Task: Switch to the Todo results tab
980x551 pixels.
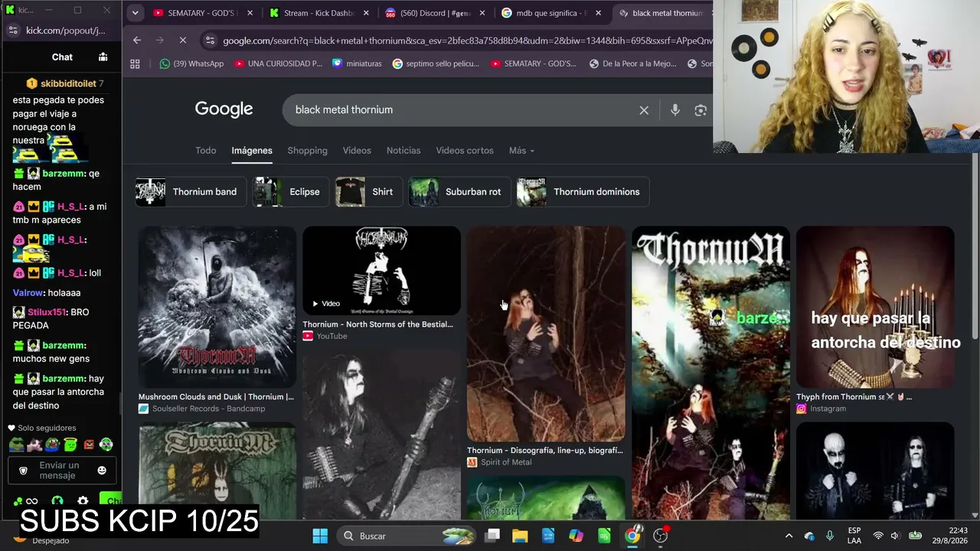Action: (206, 151)
